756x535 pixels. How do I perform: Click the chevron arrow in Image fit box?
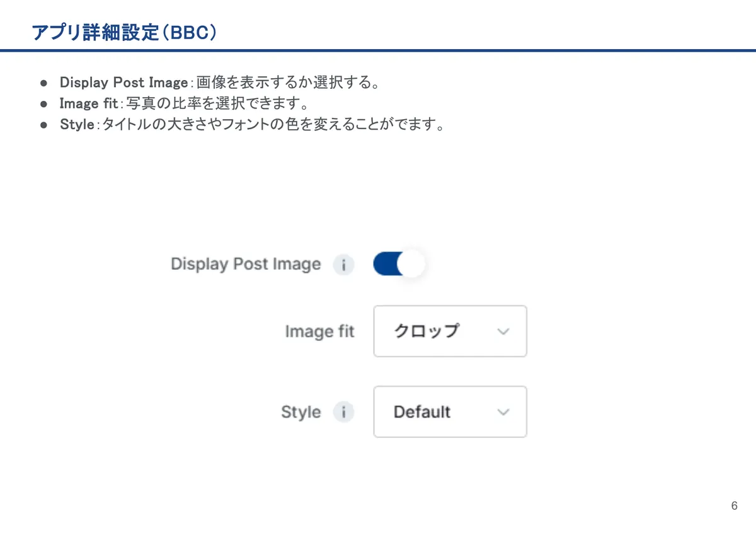pos(503,331)
